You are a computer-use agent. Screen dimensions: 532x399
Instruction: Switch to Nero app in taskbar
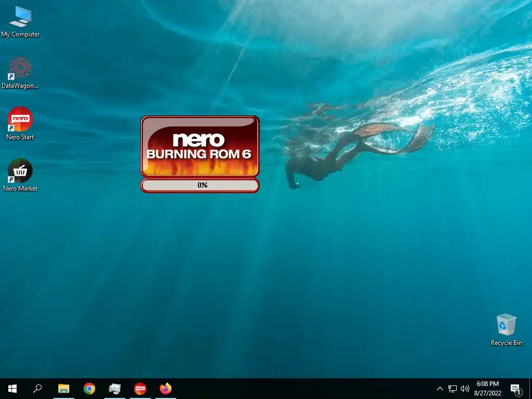pyautogui.click(x=140, y=389)
